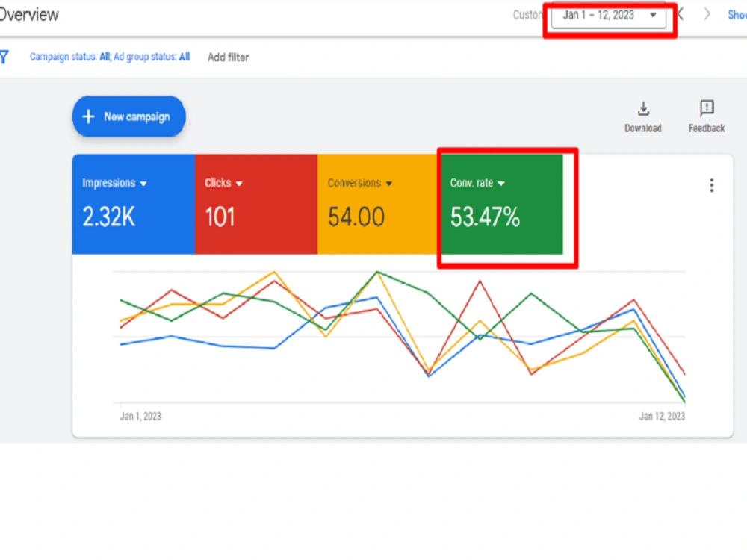
Task: Expand the Impressions metric dropdown
Action: (143, 184)
